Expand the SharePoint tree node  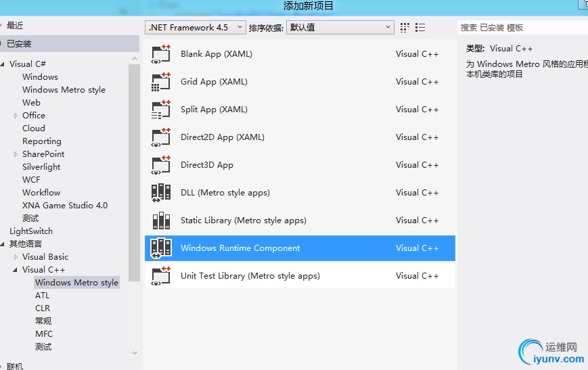coord(16,154)
